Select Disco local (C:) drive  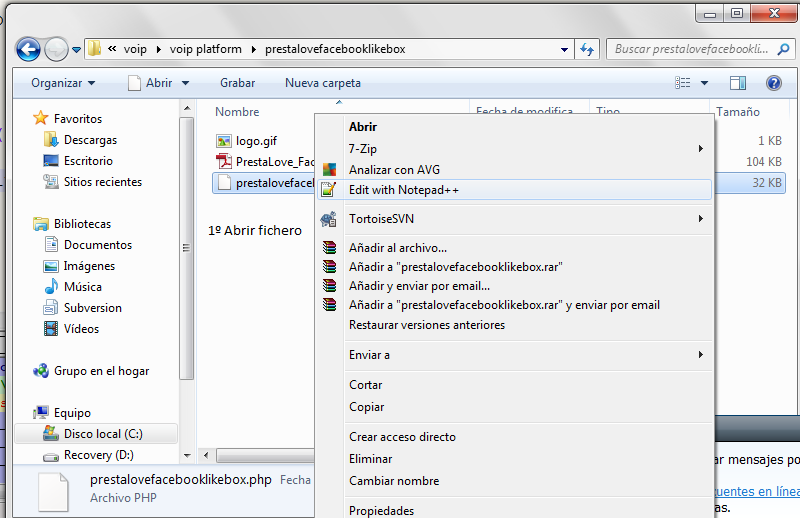click(x=103, y=434)
